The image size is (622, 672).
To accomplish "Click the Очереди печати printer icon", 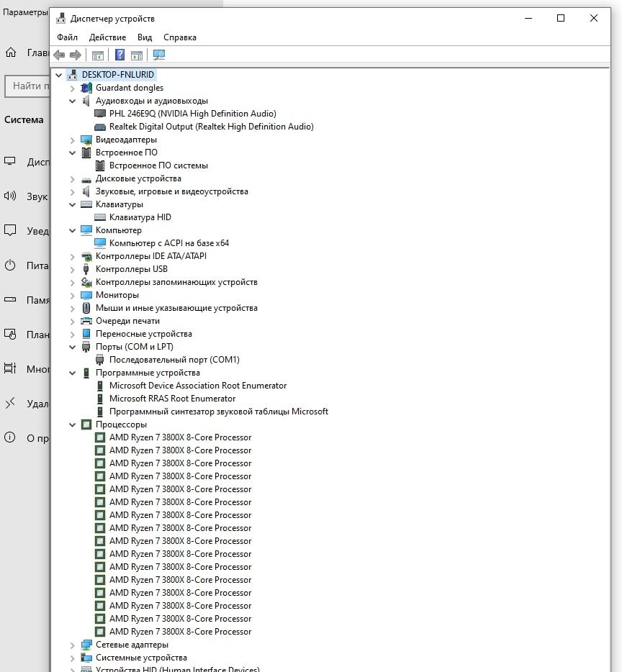I will point(86,321).
